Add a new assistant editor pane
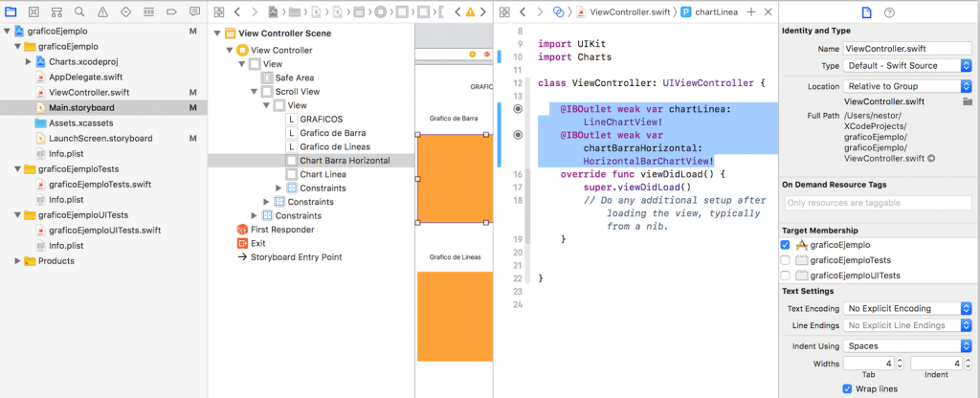Image resolution: width=980 pixels, height=398 pixels. point(751,11)
